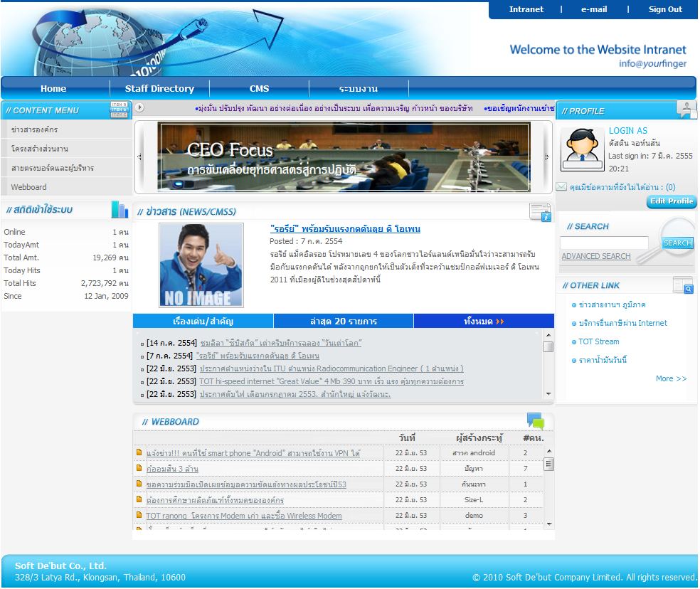Click the webboard scroll down arrow

(x=548, y=524)
